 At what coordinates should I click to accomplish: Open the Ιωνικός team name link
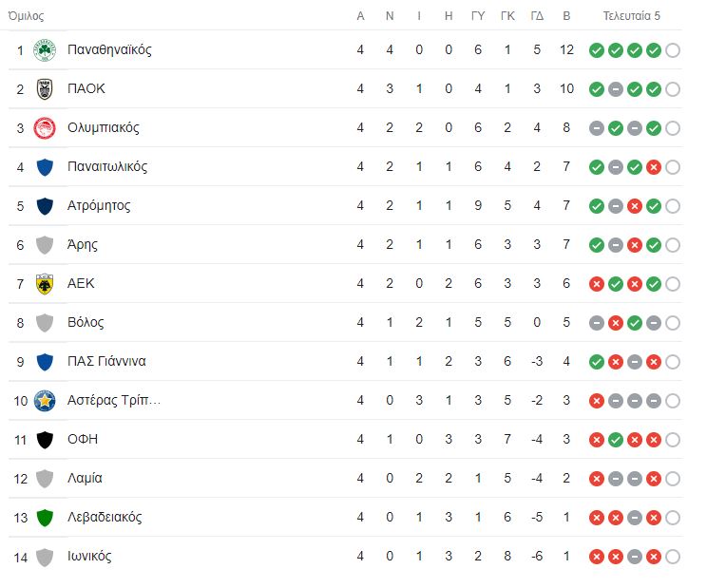(89, 557)
